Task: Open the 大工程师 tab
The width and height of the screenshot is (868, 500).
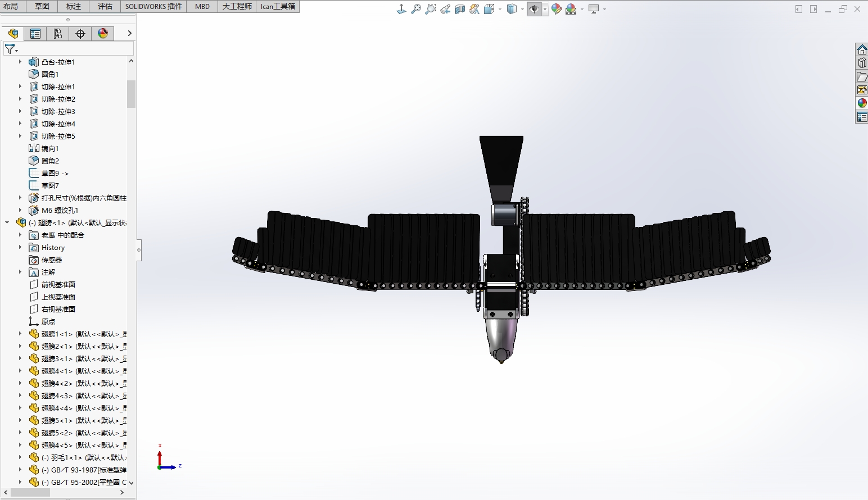Action: 237,6
